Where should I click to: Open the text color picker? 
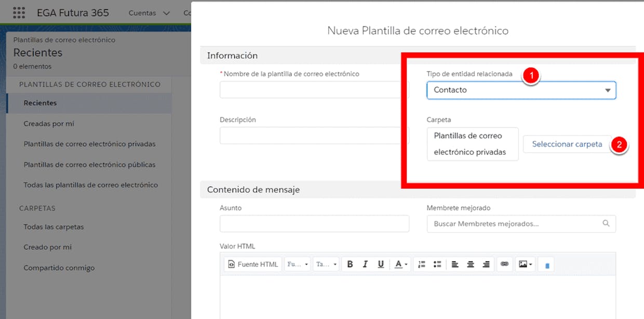[401, 264]
